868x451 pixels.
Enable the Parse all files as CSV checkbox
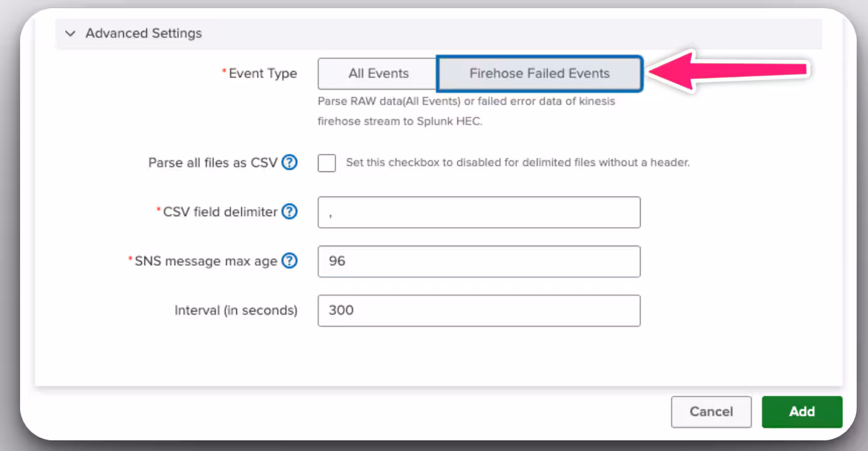(x=327, y=163)
